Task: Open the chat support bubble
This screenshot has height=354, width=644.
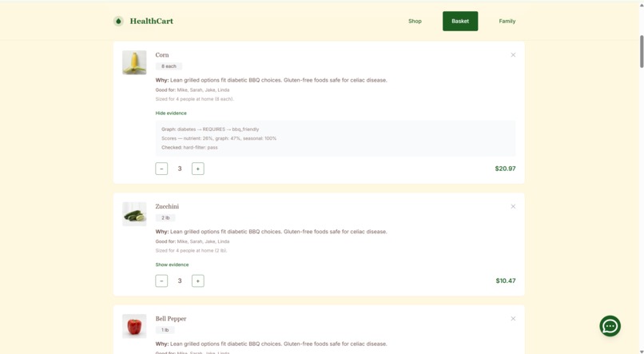Action: click(610, 326)
